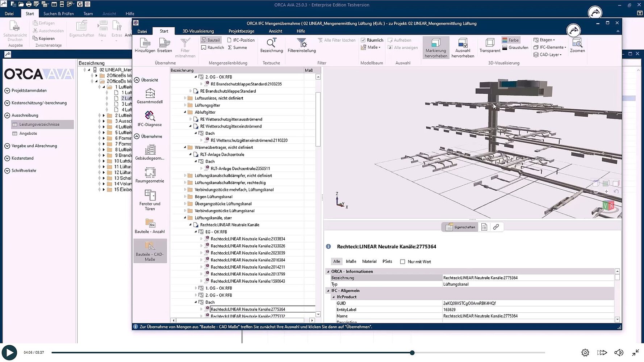Select the Maße properties tab
Viewport: 644px width, 362px height.
[351, 261]
